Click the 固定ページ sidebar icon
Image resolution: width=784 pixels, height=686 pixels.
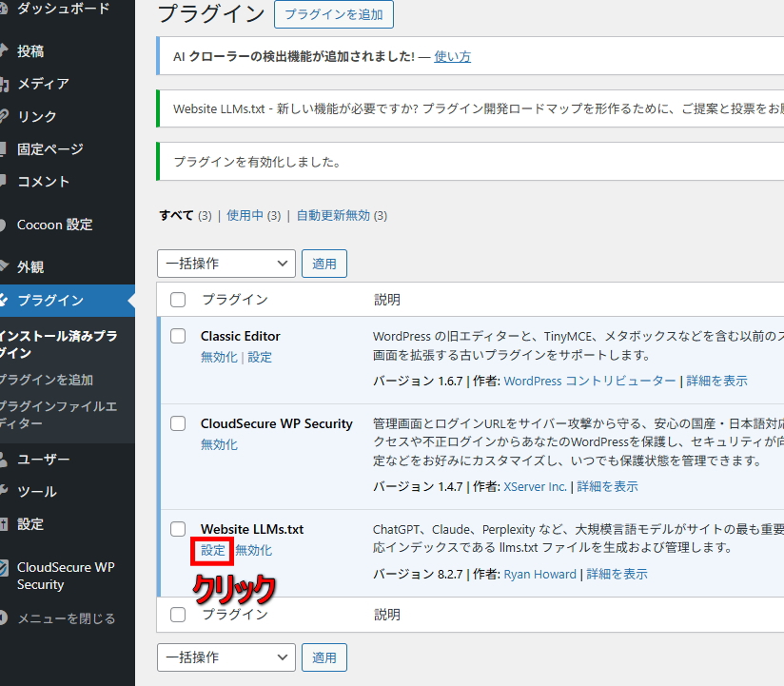(4, 149)
